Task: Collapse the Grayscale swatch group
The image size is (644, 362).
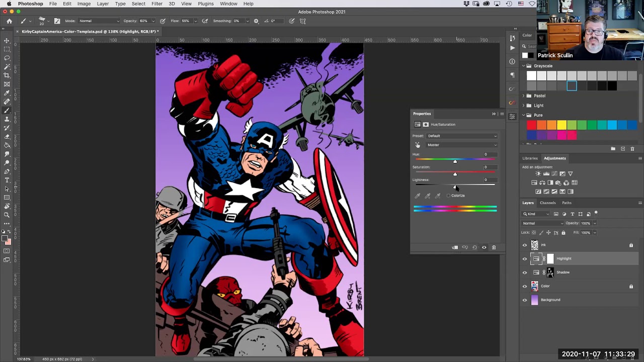Action: click(x=523, y=66)
